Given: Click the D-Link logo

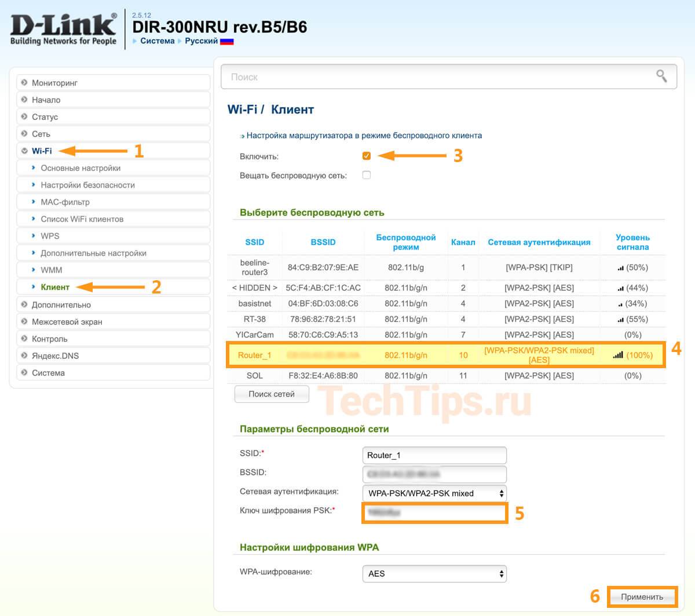Looking at the screenshot, I should 64,28.
